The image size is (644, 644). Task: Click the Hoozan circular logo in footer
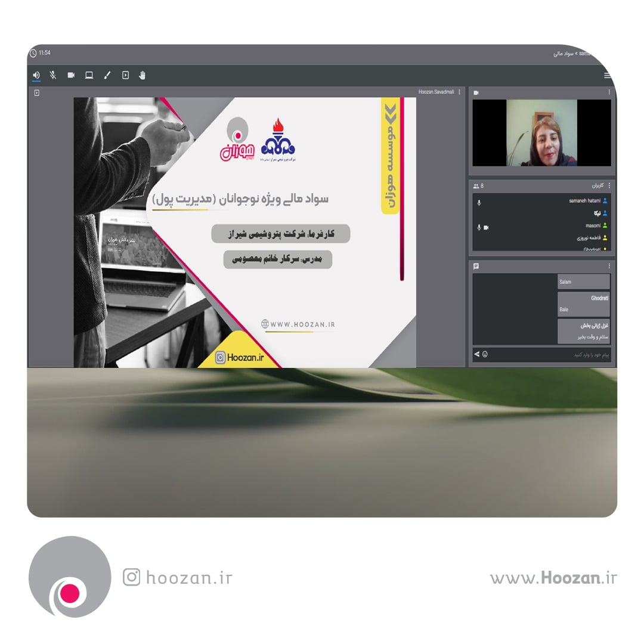coord(70,577)
